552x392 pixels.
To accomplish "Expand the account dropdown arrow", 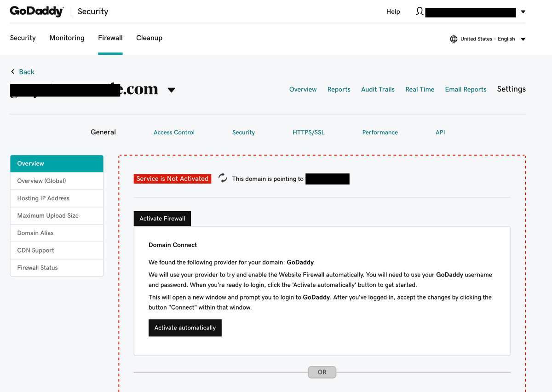I will point(523,12).
